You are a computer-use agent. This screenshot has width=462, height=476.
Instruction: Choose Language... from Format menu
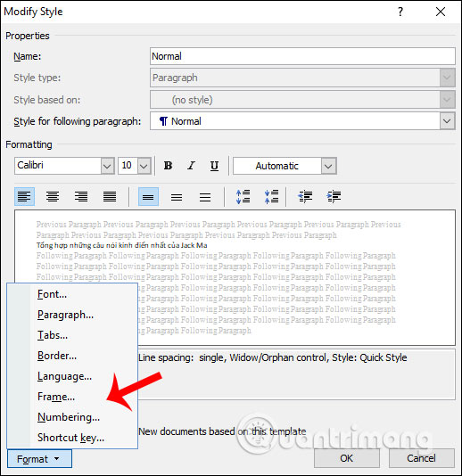click(x=72, y=376)
